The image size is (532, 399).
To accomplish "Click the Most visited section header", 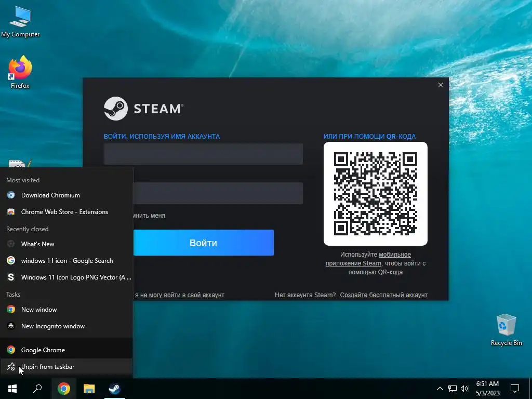I will pos(23,180).
